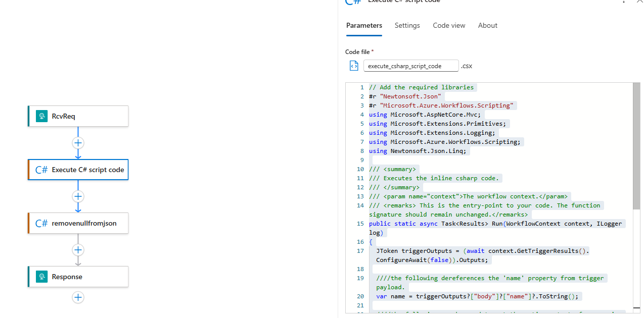Click the Response node icon
The image size is (644, 318).
(x=41, y=277)
